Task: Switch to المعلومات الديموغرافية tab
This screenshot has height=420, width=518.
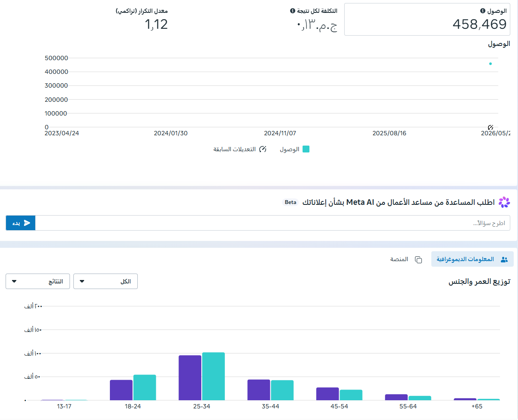Action: [x=472, y=260]
